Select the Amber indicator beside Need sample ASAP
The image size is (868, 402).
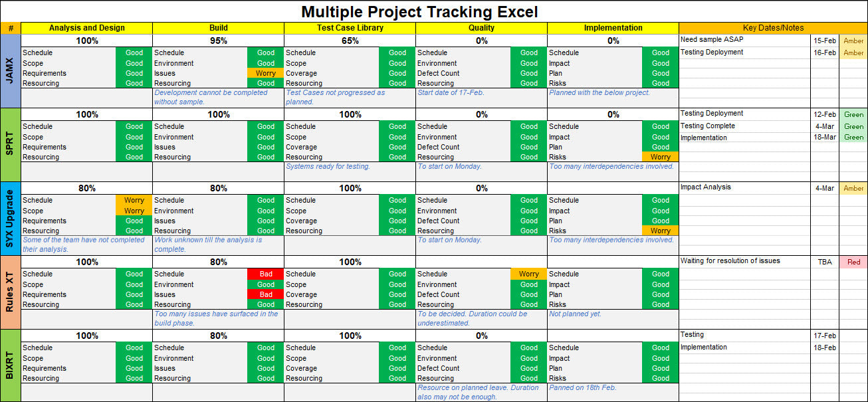click(853, 41)
